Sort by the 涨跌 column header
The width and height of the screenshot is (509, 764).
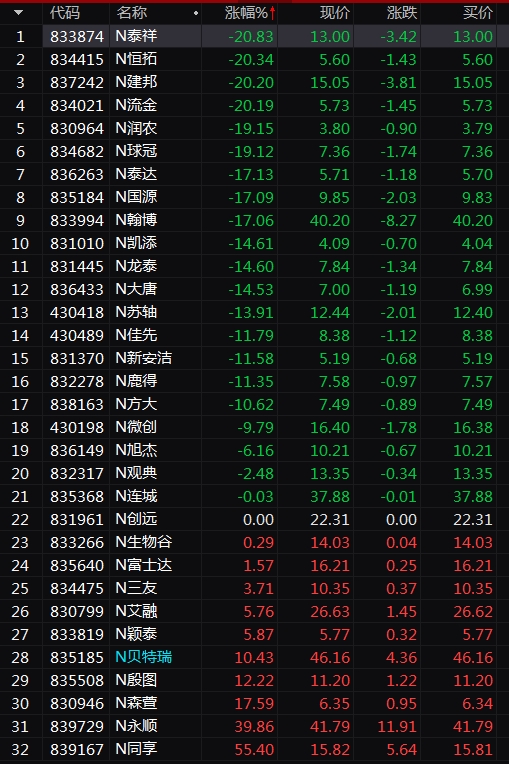[x=402, y=13]
